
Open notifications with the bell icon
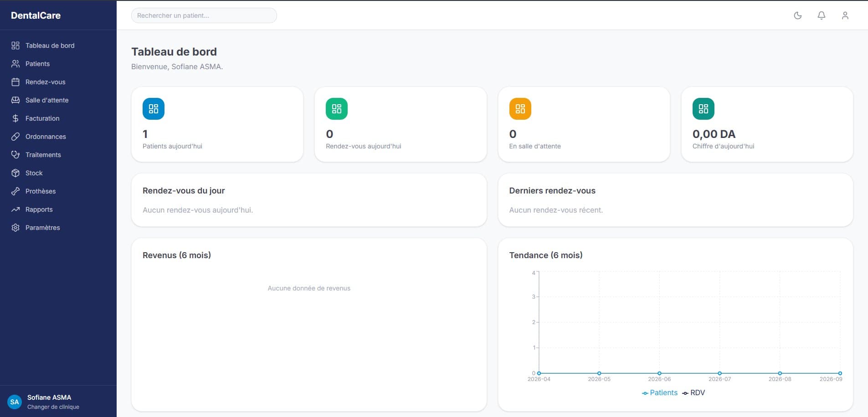(x=822, y=15)
